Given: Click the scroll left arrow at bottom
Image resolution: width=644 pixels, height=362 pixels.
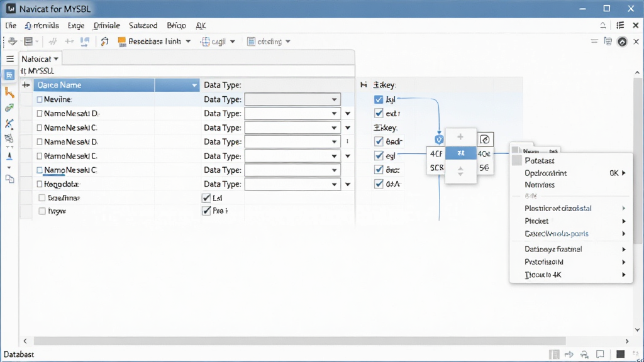Looking at the screenshot, I should (25, 341).
